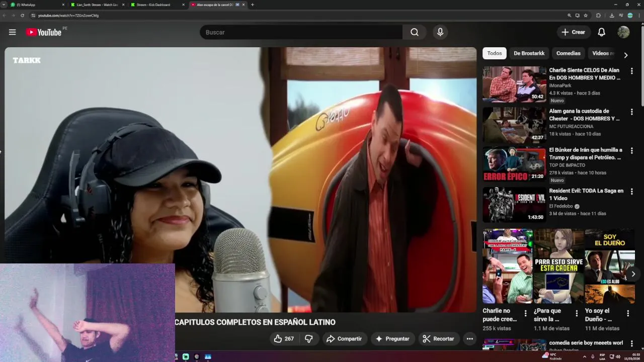Screen dimensions: 644x362
Task: Click the Preguntar button
Action: tap(393, 339)
